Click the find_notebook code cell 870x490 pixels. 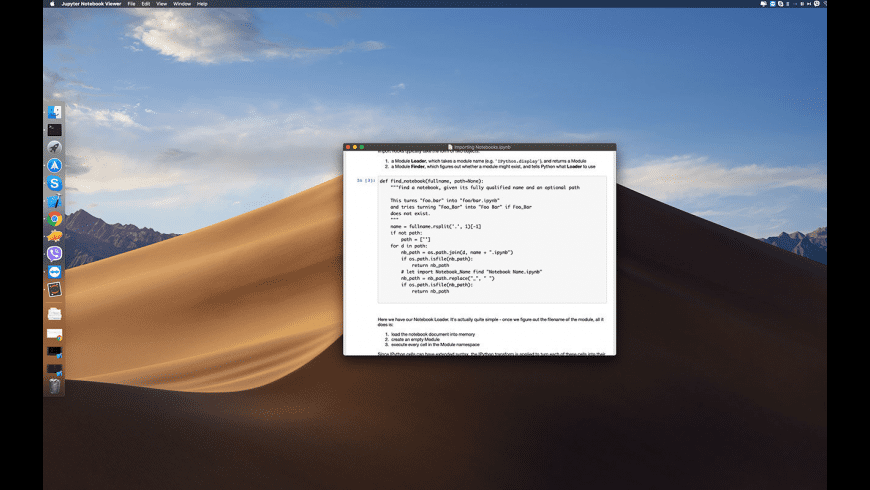pyautogui.click(x=490, y=238)
